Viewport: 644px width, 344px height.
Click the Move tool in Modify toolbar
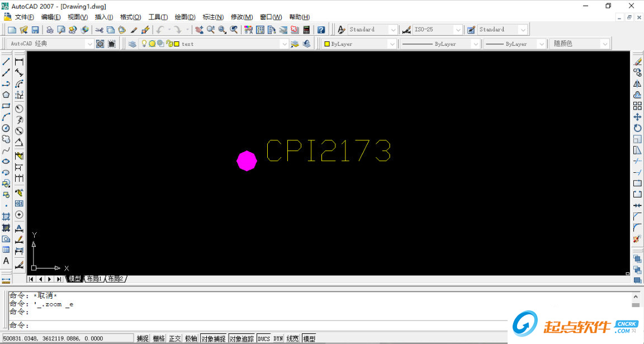(637, 117)
